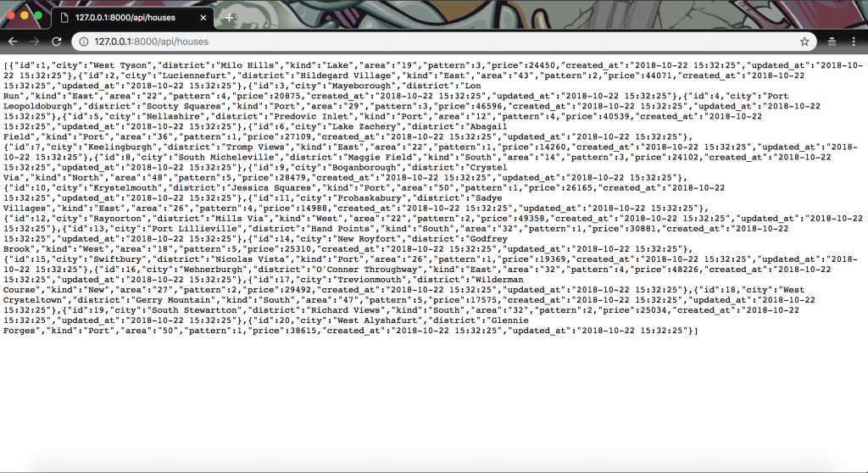Viewport: 868px width, 473px height.
Task: Open a new tab with plus button
Action: coord(229,18)
